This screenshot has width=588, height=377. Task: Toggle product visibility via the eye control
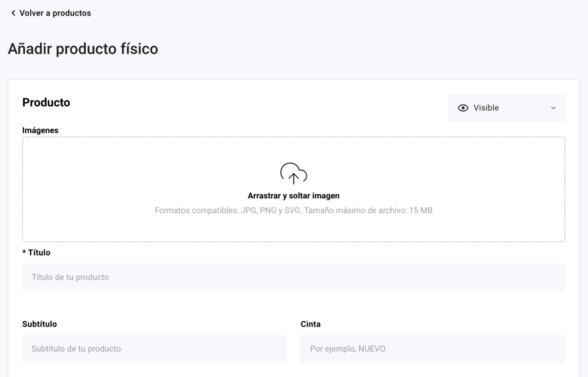463,107
